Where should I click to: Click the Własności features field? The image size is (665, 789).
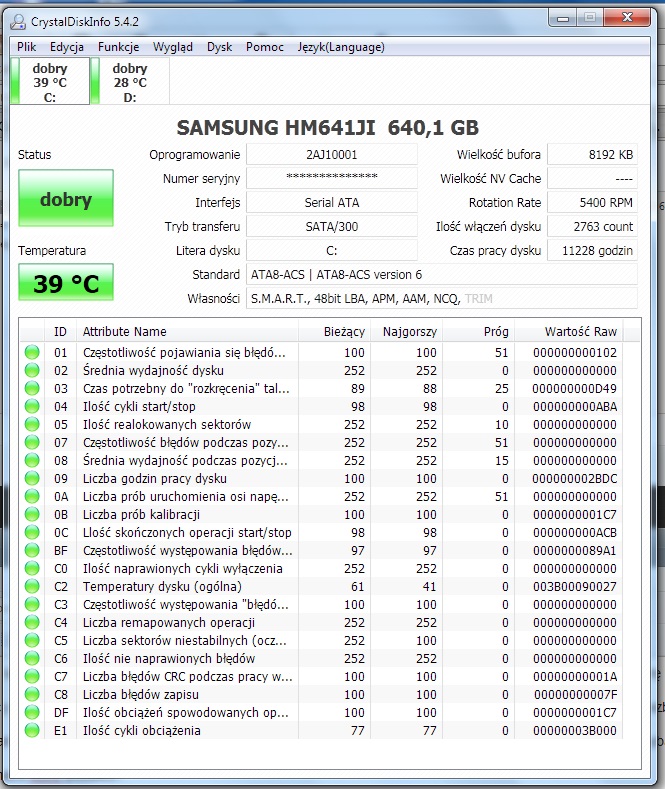(x=442, y=298)
